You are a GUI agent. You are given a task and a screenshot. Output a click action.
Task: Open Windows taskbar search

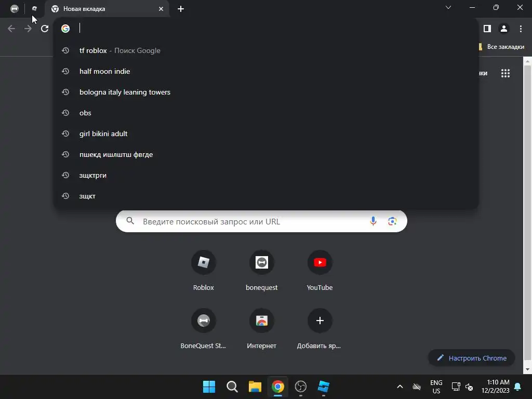coord(232,387)
